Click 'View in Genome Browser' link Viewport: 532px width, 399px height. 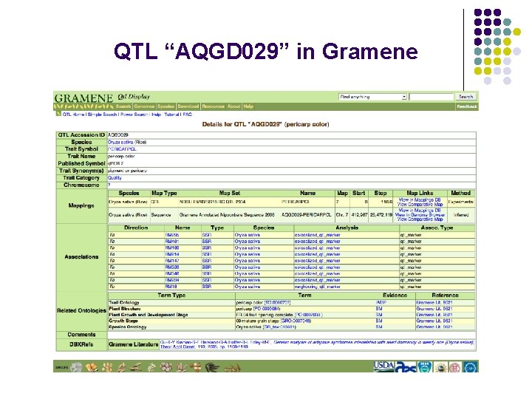coord(420,215)
